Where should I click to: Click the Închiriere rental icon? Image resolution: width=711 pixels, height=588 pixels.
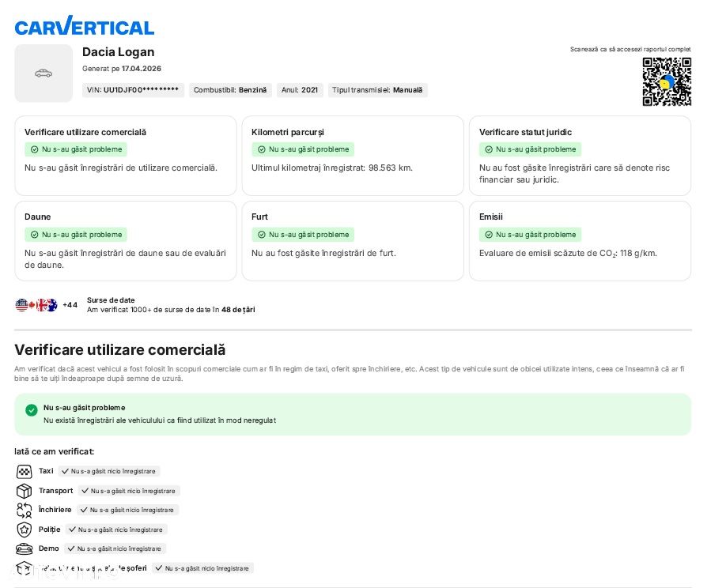pyautogui.click(x=24, y=510)
